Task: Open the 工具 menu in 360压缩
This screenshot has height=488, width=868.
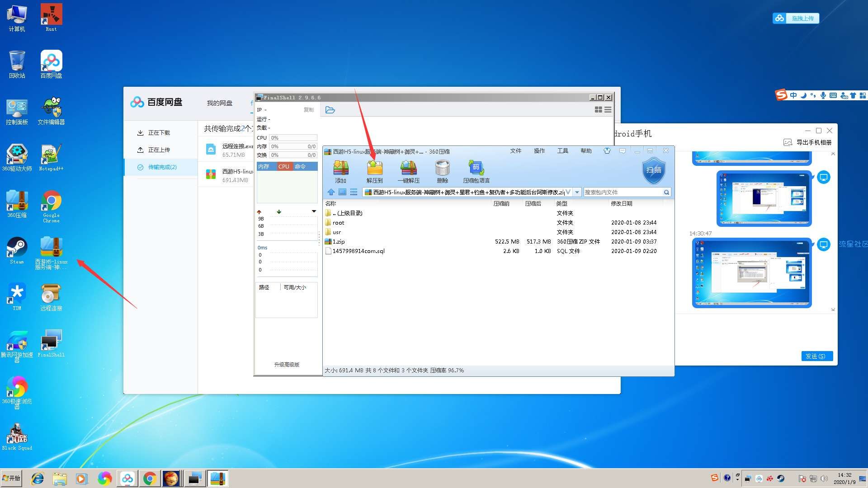Action: (562, 151)
